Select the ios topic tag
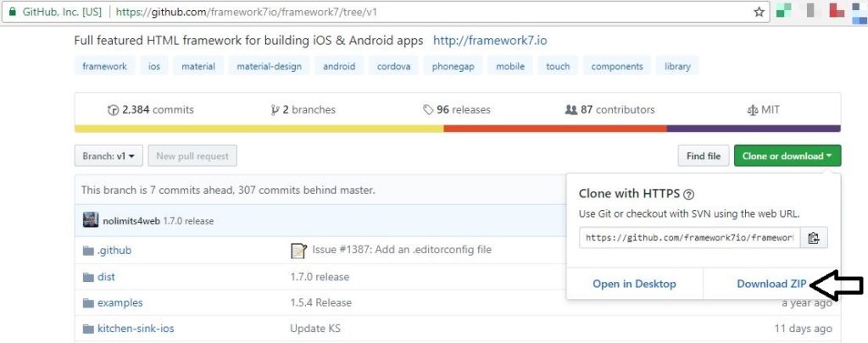The height and width of the screenshot is (343, 868). tap(154, 66)
